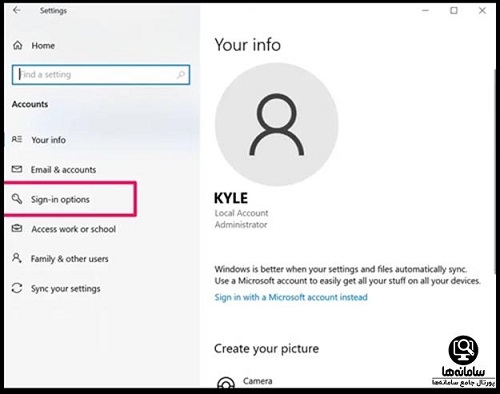Click Sign in with a Microsoft account instead
This screenshot has width=500, height=394.
[x=291, y=297]
